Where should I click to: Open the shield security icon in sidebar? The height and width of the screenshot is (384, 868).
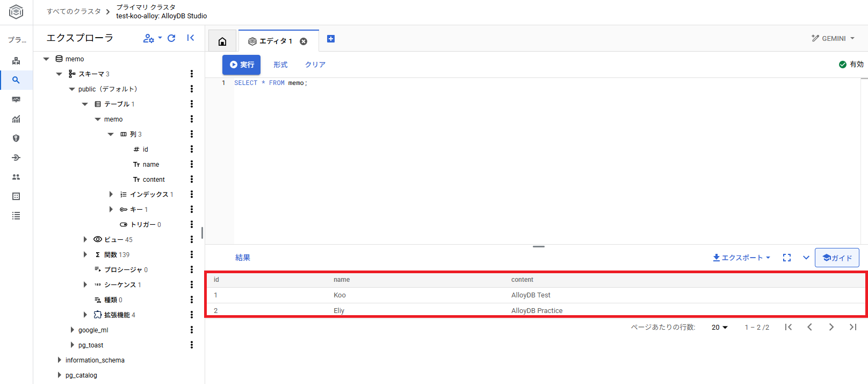pos(16,138)
